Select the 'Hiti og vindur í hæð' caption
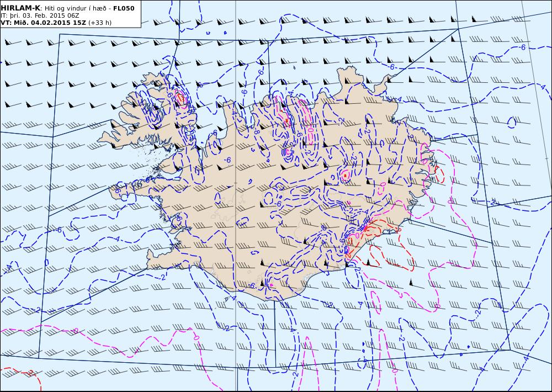This screenshot has width=552, height=392. point(75,8)
